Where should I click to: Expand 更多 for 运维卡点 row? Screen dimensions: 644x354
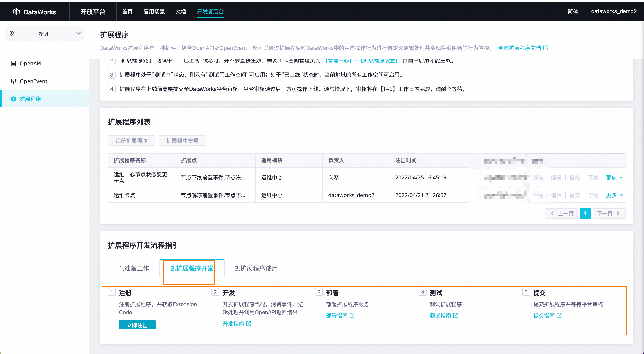614,195
